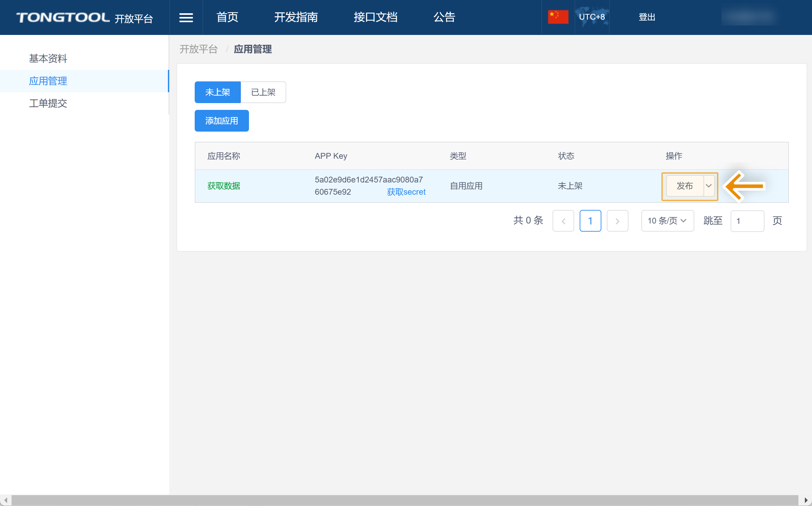Click the China flag language icon
Screen dimensions: 812x506
click(558, 17)
